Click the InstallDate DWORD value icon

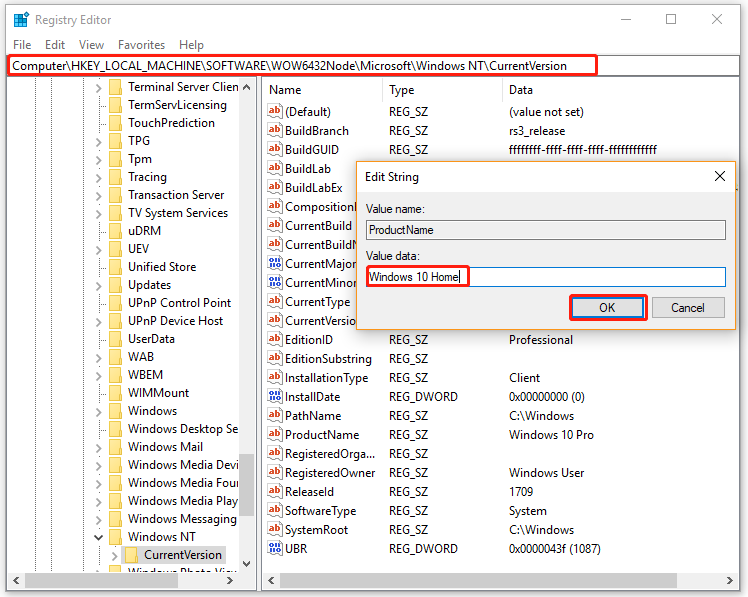click(274, 396)
